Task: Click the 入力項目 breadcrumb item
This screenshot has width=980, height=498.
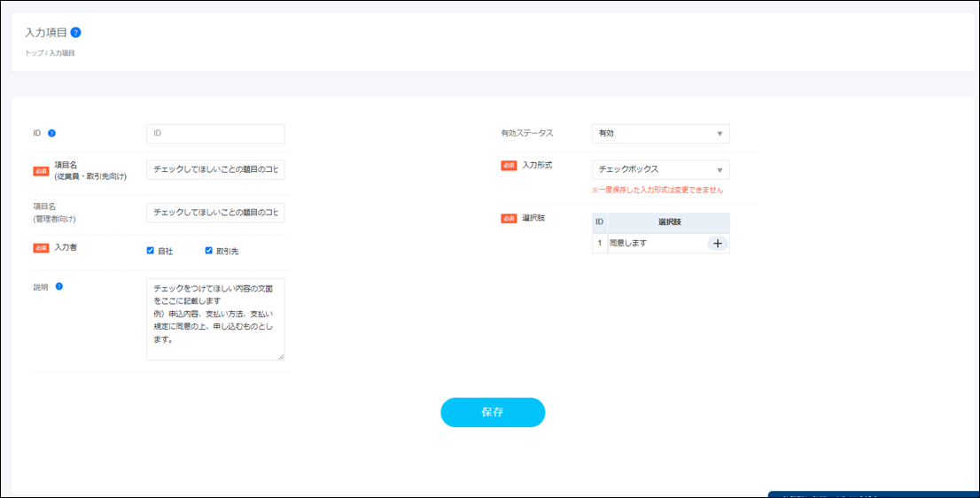Action: click(x=62, y=53)
